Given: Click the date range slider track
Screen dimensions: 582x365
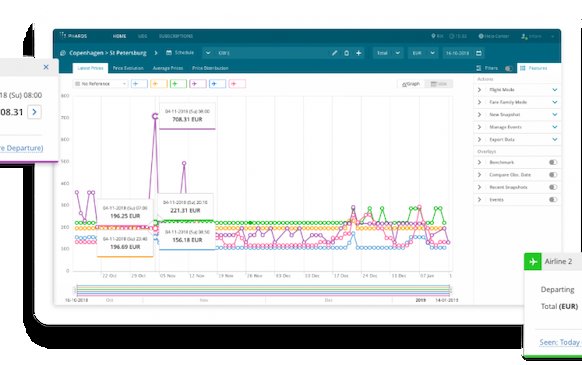Looking at the screenshot, I should click(x=263, y=290).
